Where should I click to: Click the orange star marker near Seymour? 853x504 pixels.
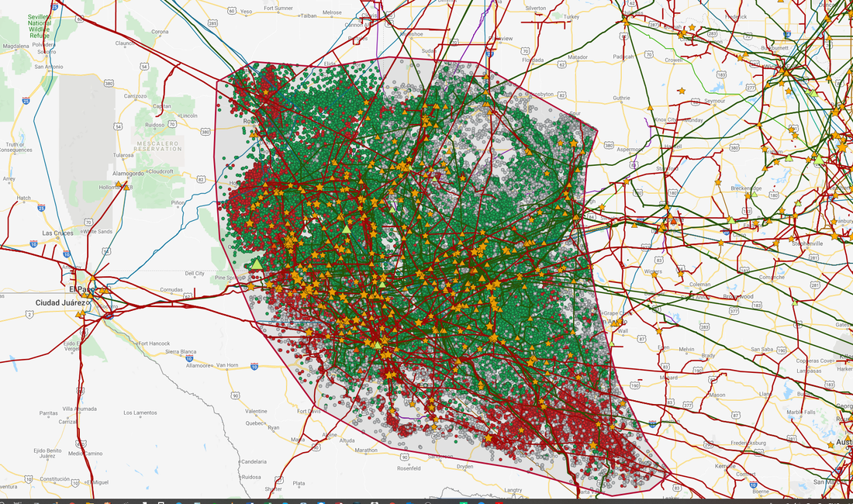(x=682, y=91)
